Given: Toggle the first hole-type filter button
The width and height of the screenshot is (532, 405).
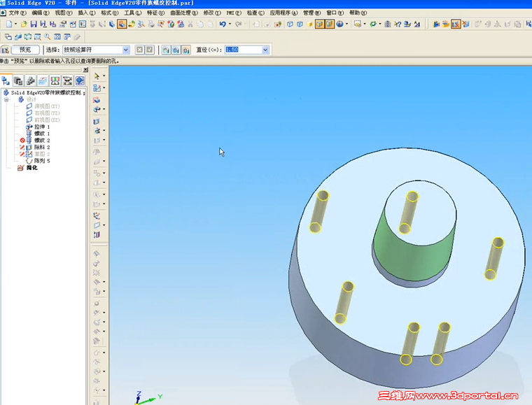Looking at the screenshot, I should point(166,50).
